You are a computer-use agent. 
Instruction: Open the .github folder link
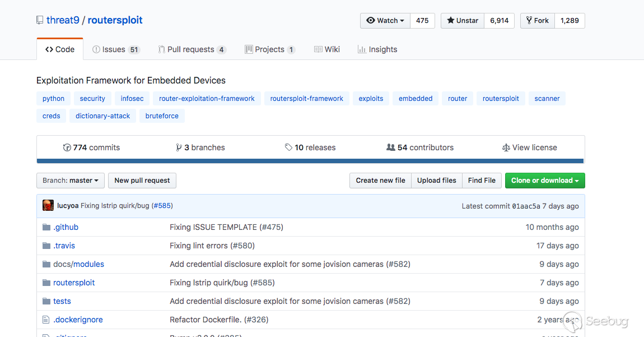coord(66,227)
